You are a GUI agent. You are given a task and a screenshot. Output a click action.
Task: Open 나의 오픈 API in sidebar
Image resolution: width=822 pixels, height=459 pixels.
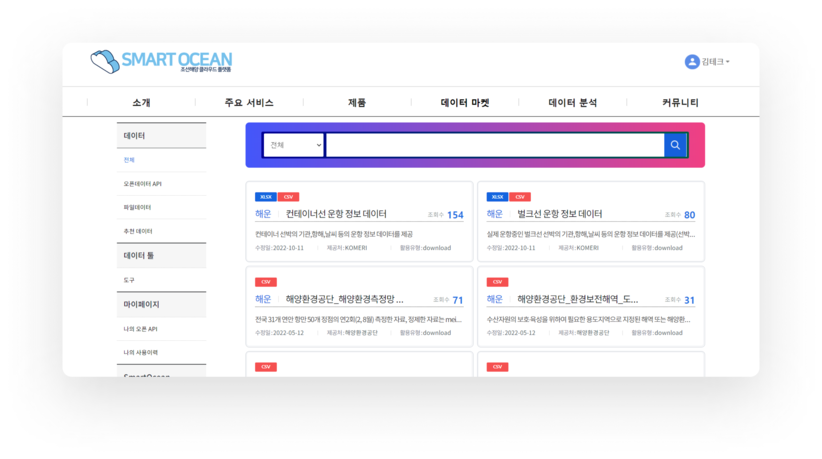(x=142, y=328)
